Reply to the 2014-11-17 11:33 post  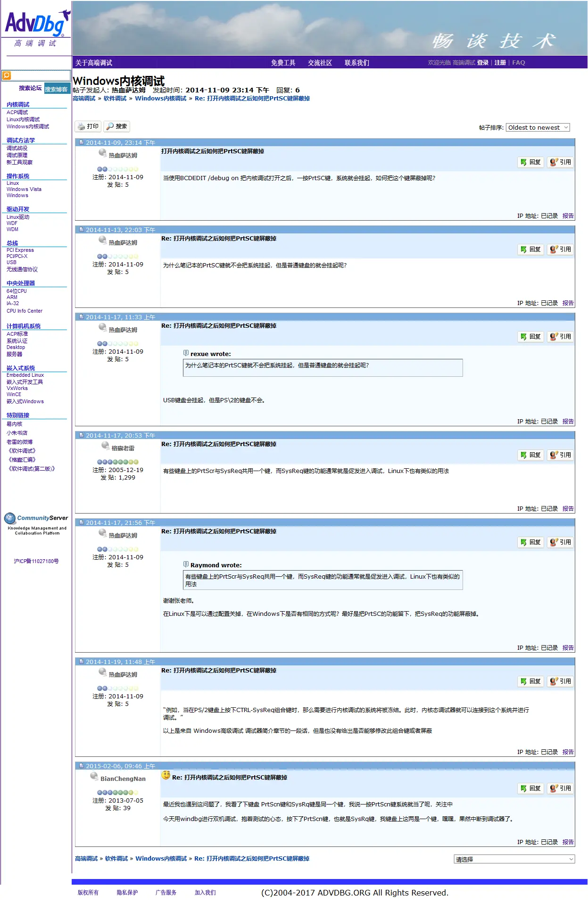tap(531, 337)
